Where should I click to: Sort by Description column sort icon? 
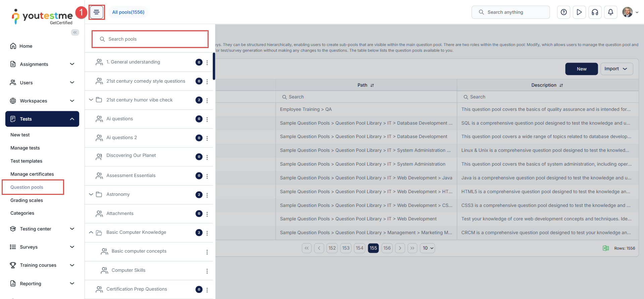point(561,85)
